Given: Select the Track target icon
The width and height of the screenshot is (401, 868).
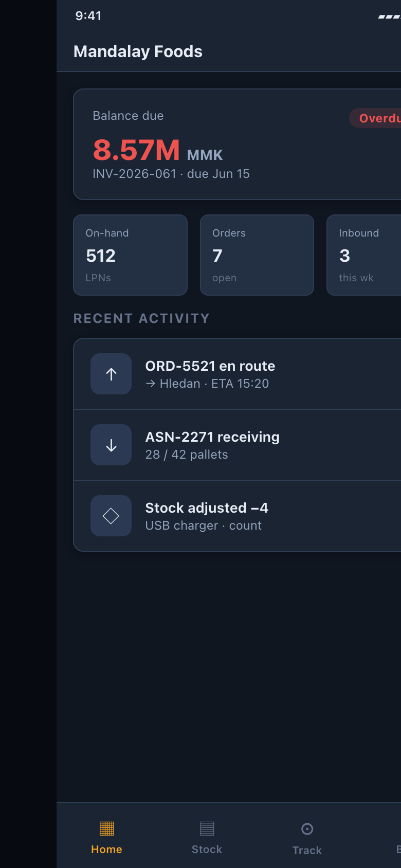Looking at the screenshot, I should point(307,829).
